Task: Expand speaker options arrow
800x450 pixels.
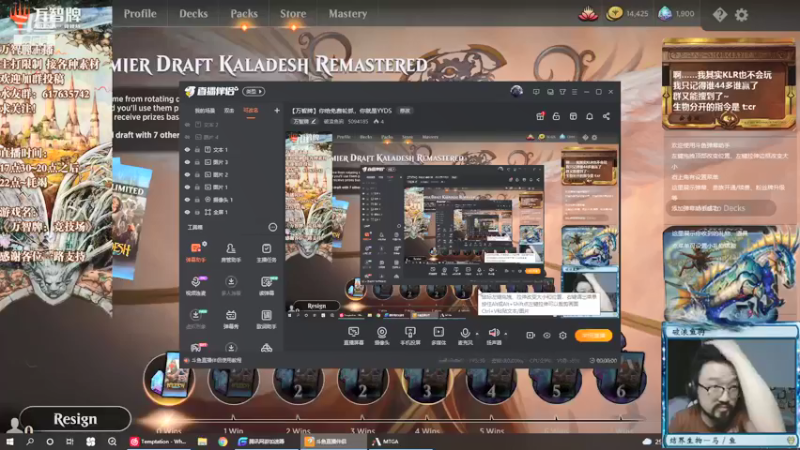Action: 506,334
